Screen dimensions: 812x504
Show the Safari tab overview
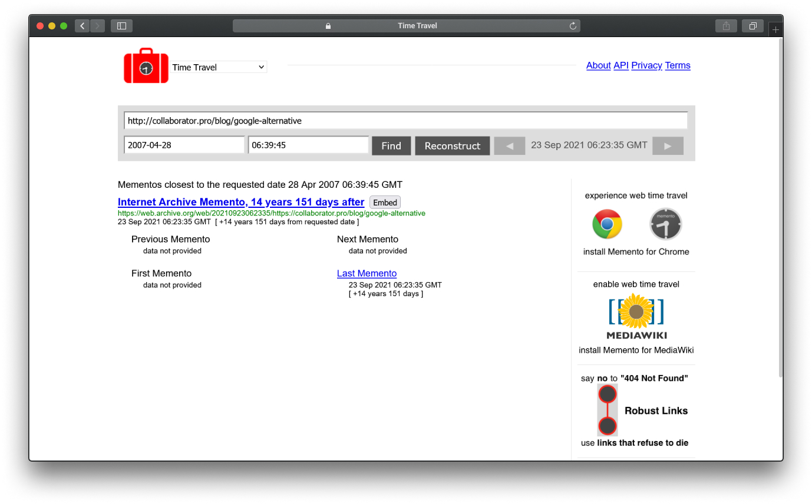752,26
